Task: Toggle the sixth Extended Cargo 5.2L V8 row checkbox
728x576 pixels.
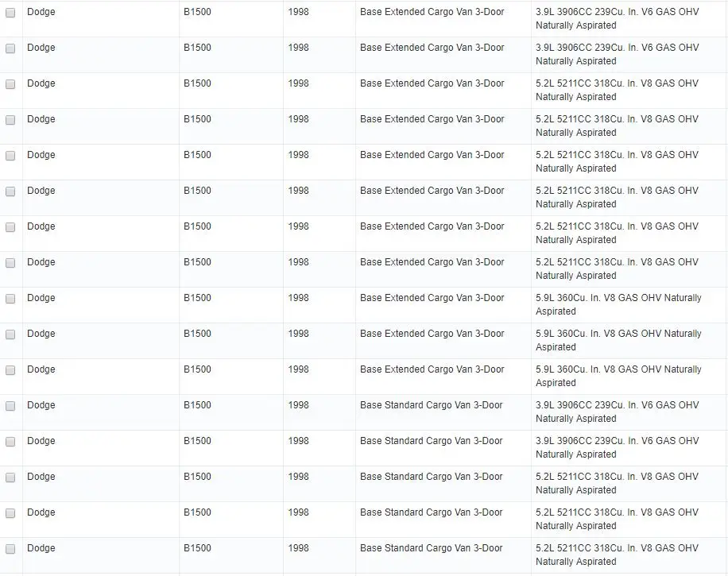Action: 10,263
